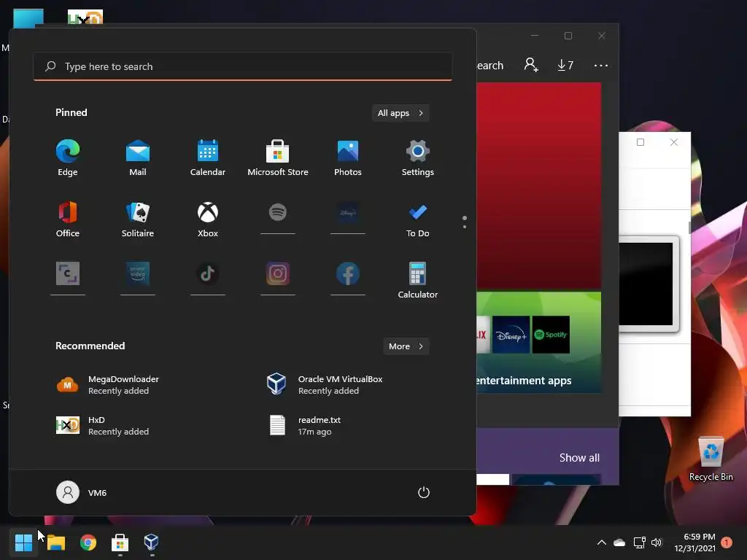Open the To Do app
Viewport: 747px width, 560px height.
coord(418,219)
